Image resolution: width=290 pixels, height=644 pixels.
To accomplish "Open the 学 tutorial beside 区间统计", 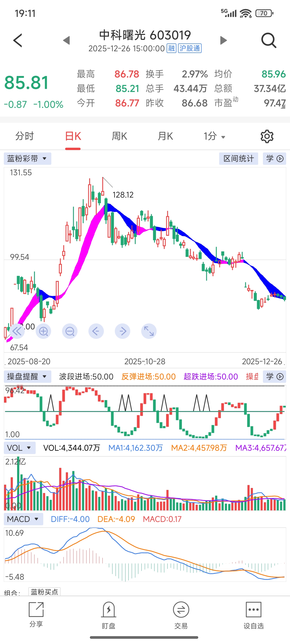I will click(x=275, y=159).
